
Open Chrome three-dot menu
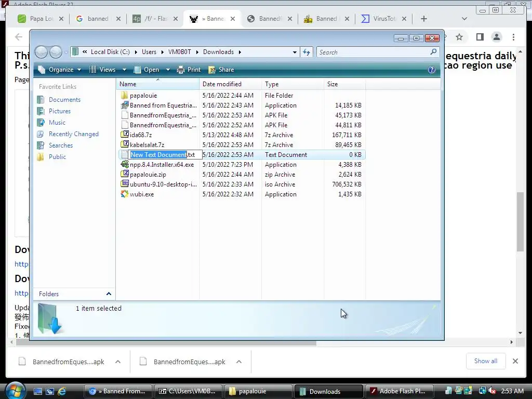click(514, 37)
